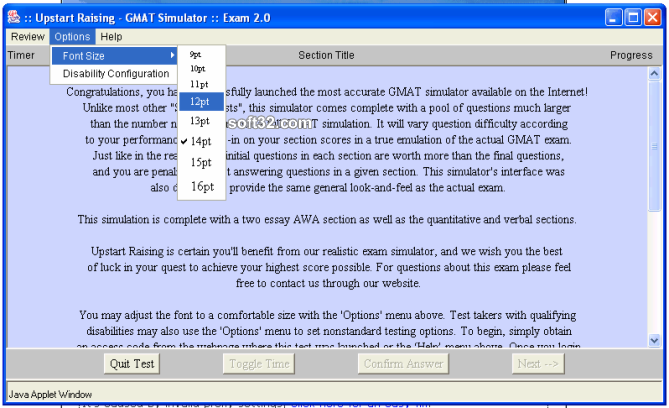Close the open Options menu
Screen dimensions: 669x408
72,37
